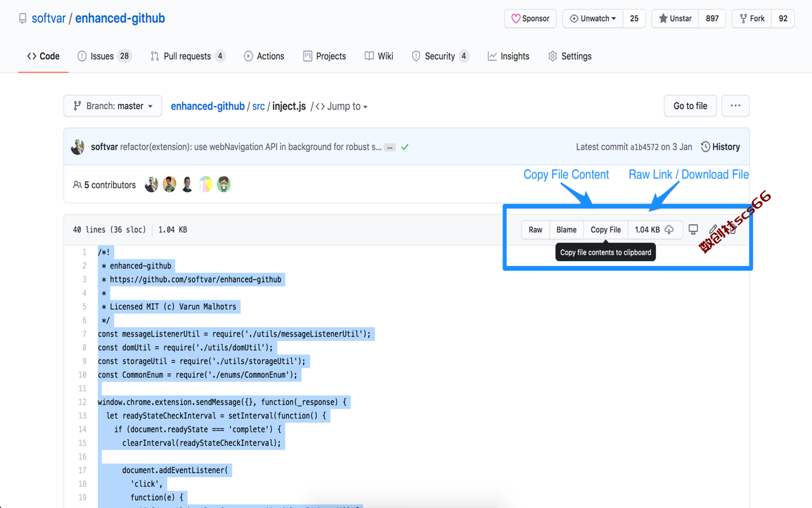Click the stargazers count 897
This screenshot has height=508, width=812.
point(712,18)
